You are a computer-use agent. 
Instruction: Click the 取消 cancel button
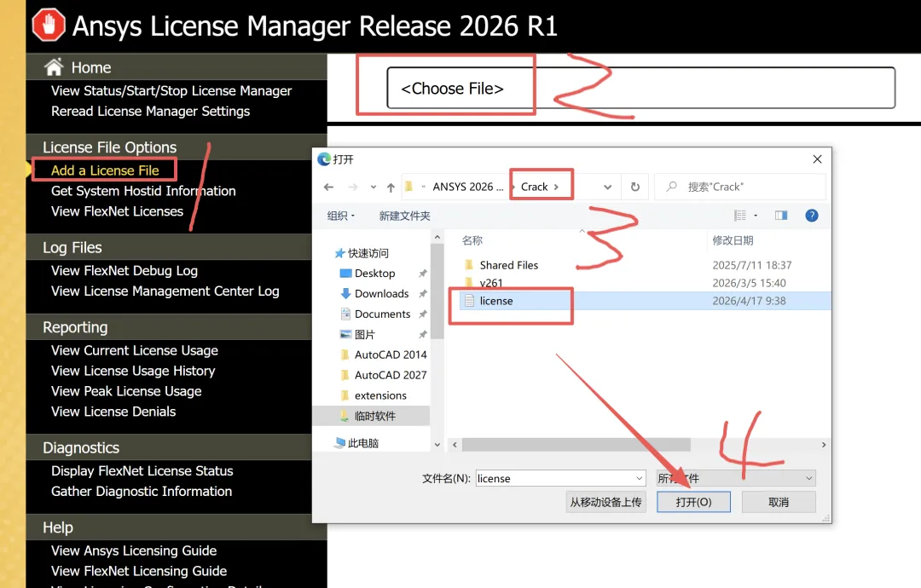779,502
